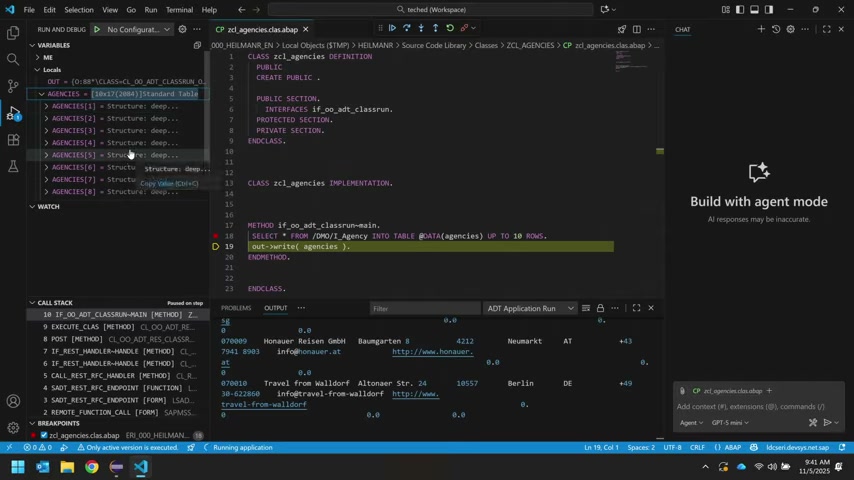Open the Accounts icon in activity bar

(x=13, y=402)
